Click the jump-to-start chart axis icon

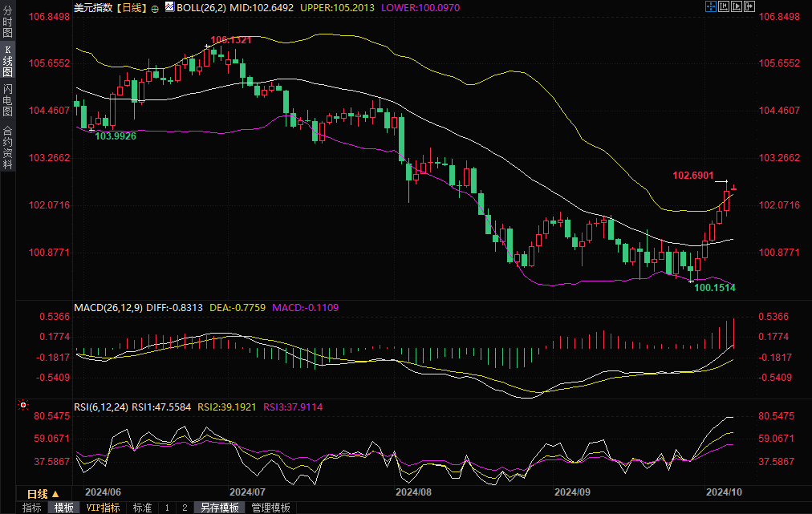click(x=724, y=6)
